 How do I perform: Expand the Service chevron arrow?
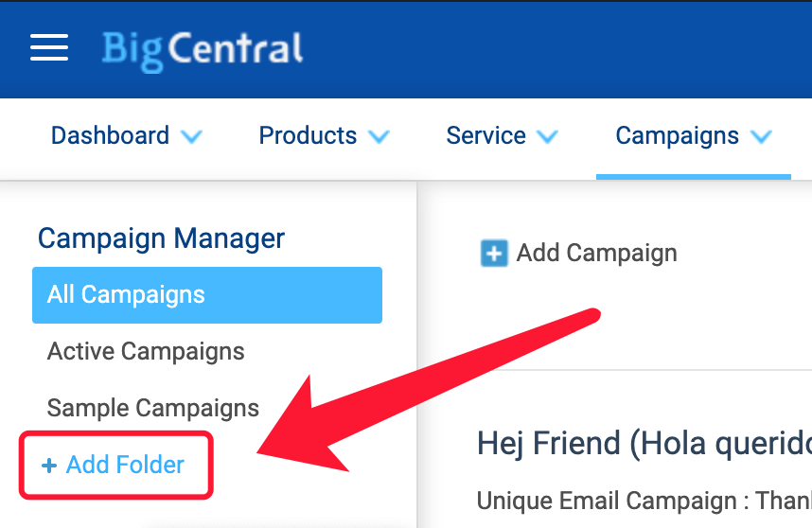(547, 136)
